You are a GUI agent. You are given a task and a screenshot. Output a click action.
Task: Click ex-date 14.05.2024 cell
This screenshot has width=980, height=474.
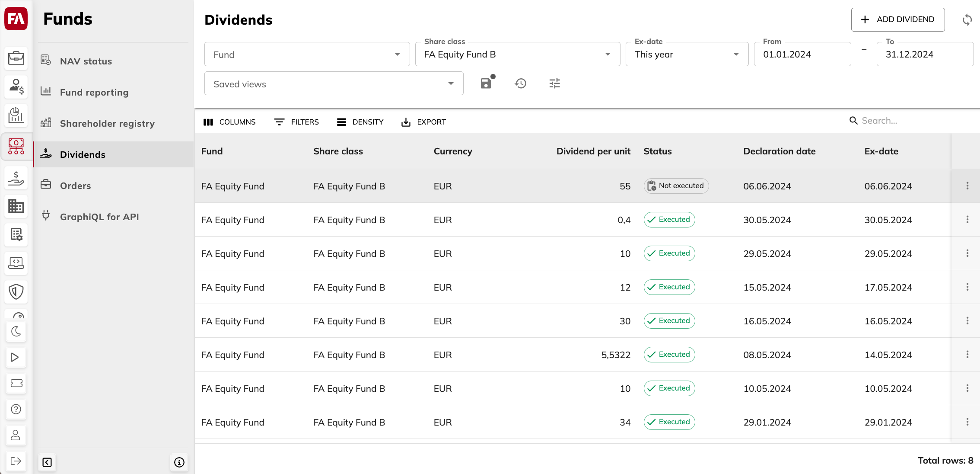click(x=888, y=355)
